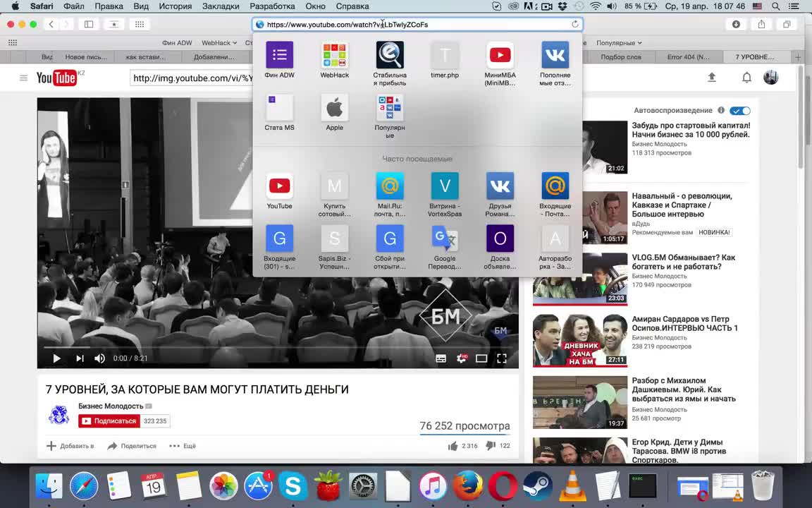
Task: Open video settings gear icon
Action: (462, 358)
